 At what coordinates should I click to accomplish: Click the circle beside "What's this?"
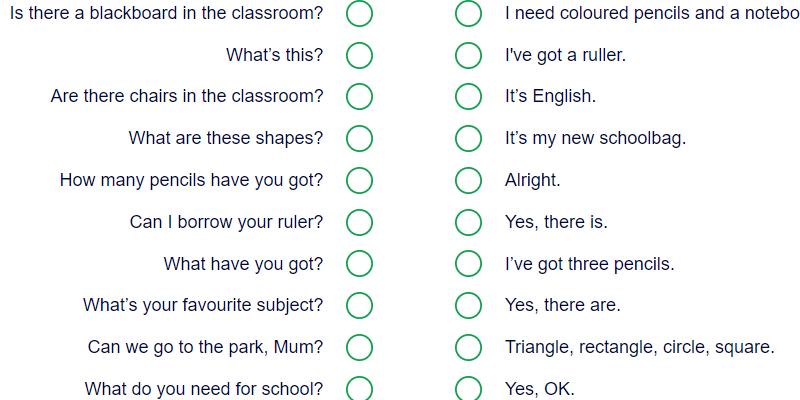pos(360,55)
